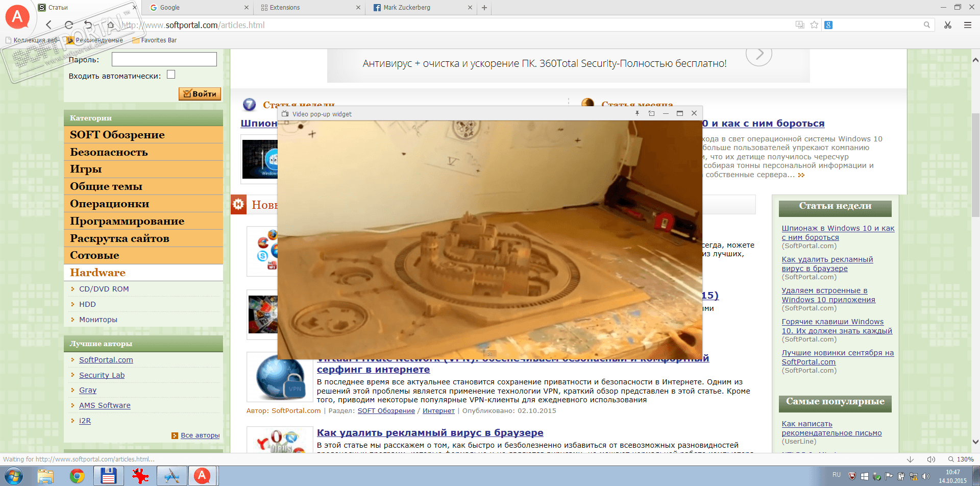The image size is (980, 486).
Task: Focus the address bar URL field
Action: [x=454, y=25]
